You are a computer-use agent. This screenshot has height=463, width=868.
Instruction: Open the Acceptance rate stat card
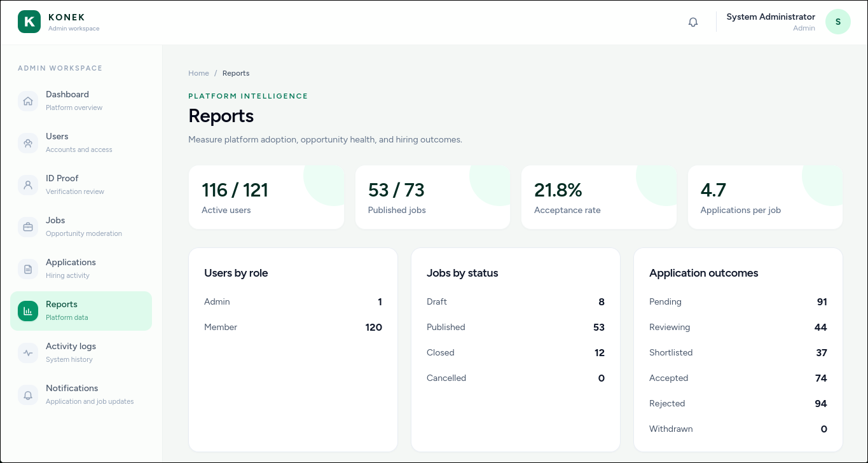coord(599,197)
